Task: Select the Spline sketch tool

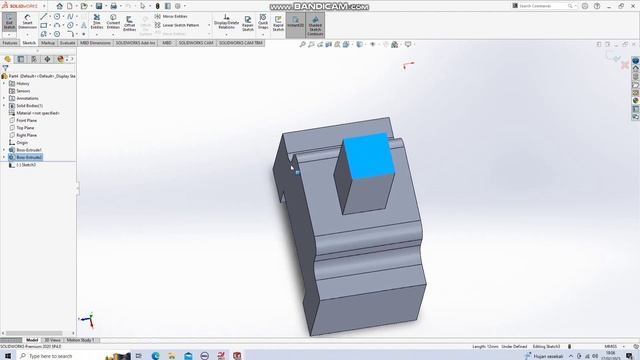Action: pos(70,16)
